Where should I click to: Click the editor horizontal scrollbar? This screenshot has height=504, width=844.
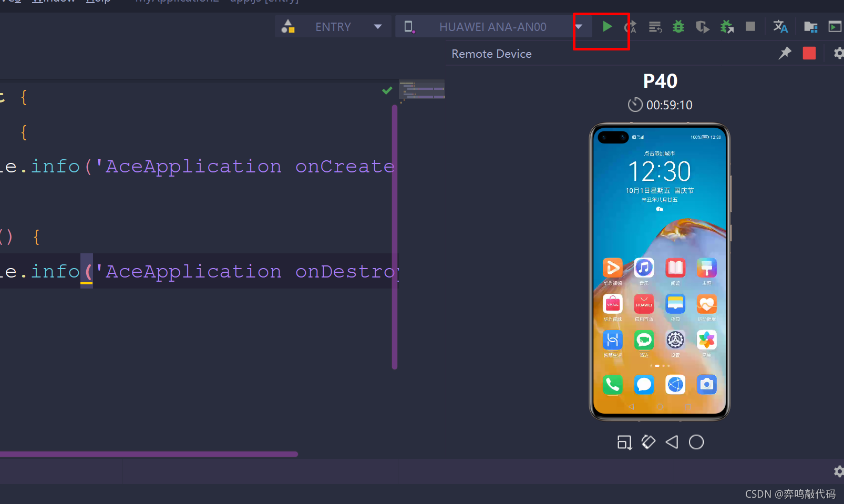(149, 454)
